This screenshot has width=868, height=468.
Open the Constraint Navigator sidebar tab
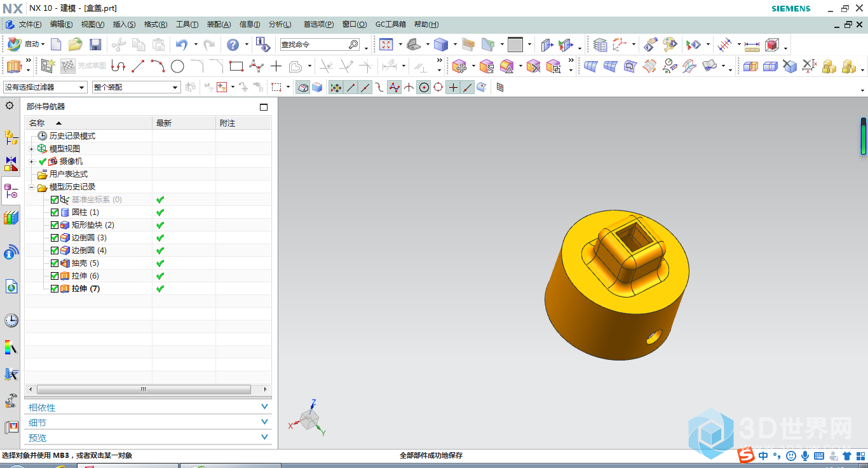click(11, 164)
